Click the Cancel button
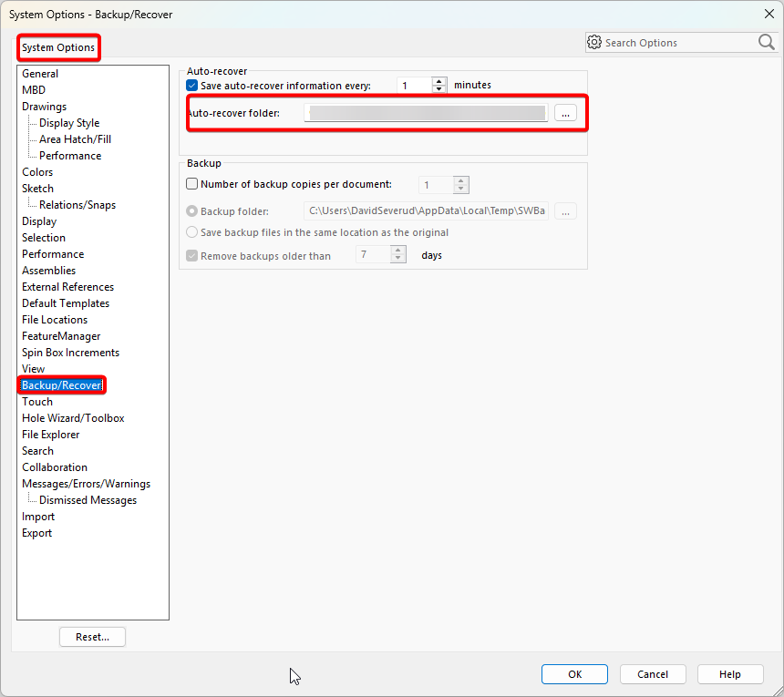Screen dimensions: 784x697 click(x=653, y=674)
